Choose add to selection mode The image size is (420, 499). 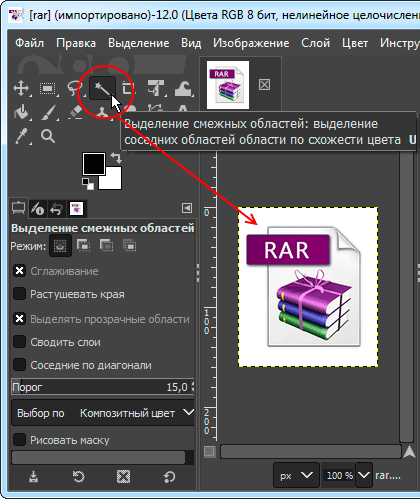pyautogui.click(x=83, y=245)
